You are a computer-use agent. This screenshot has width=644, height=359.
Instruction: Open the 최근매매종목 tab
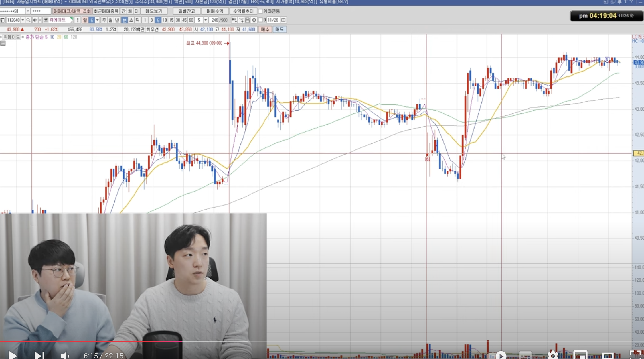tap(106, 11)
